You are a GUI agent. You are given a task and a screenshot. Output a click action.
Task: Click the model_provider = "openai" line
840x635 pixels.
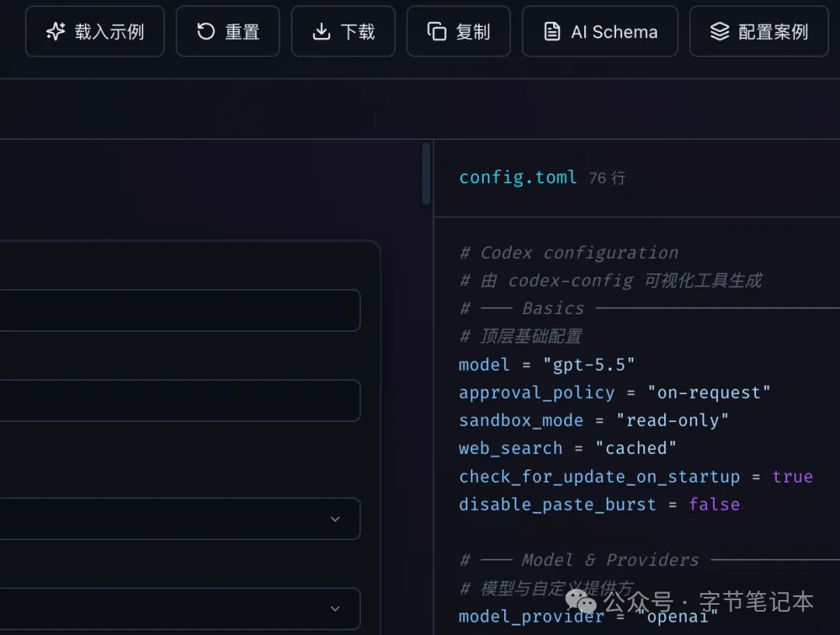[588, 617]
